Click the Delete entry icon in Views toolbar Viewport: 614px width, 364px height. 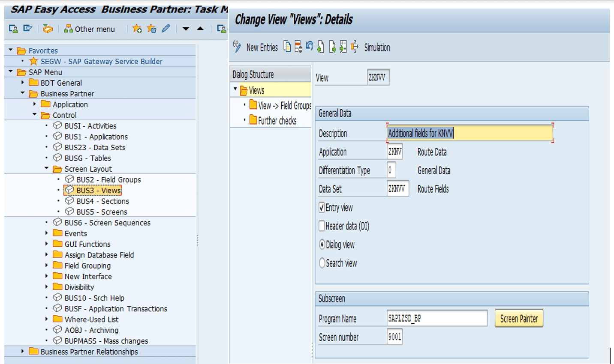point(298,47)
